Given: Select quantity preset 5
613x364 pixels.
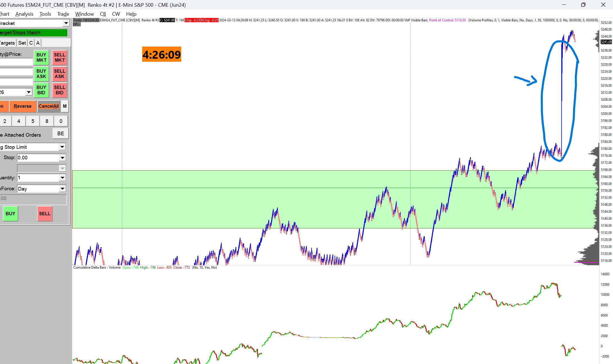Looking at the screenshot, I should (33, 121).
